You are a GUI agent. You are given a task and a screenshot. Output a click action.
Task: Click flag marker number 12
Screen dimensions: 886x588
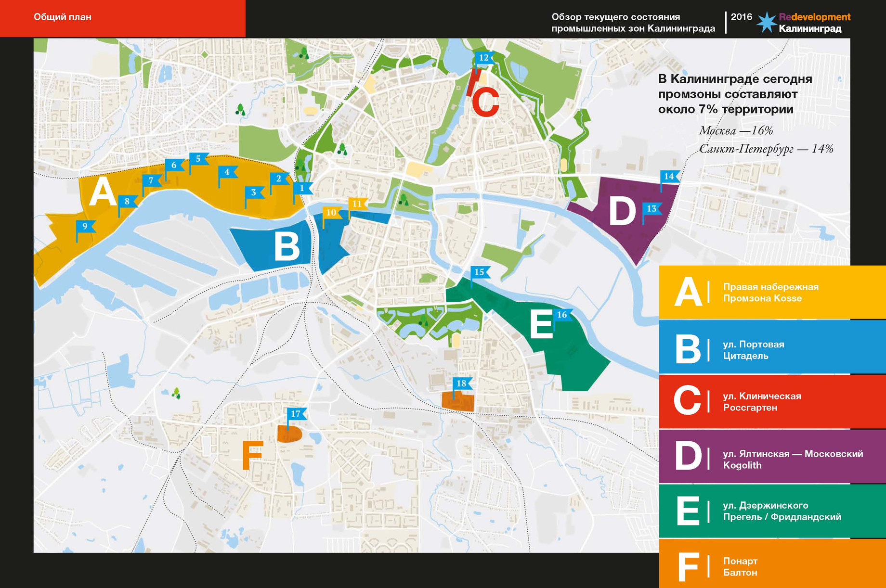click(x=484, y=58)
